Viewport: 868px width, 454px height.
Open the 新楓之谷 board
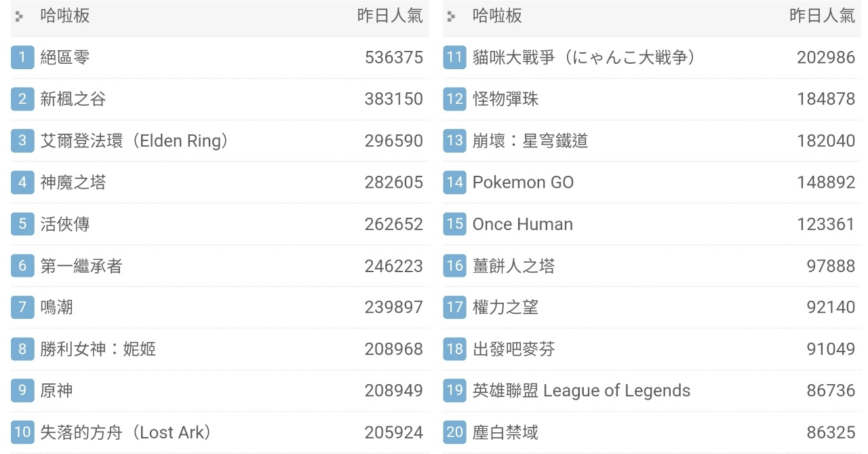click(x=73, y=99)
